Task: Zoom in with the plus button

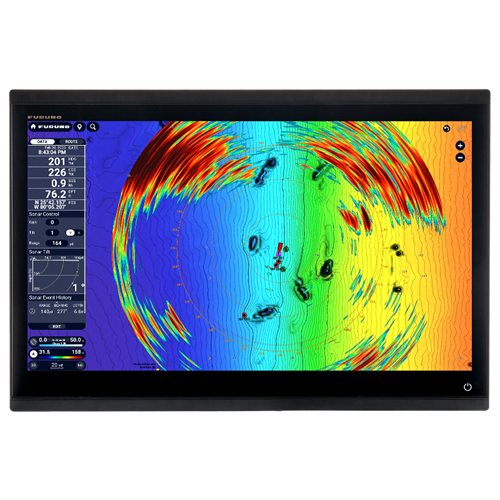Action: [x=460, y=145]
